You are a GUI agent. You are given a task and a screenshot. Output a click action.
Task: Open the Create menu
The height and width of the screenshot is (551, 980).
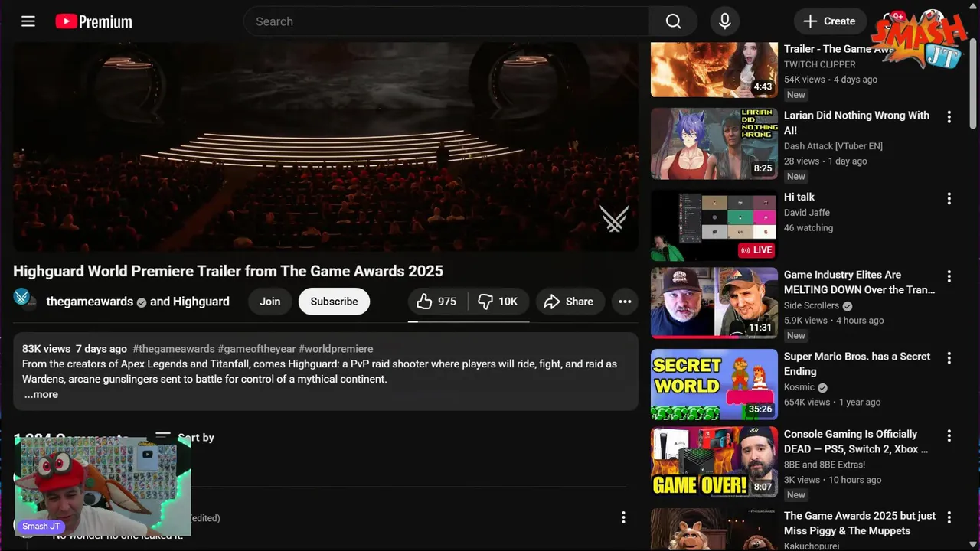(830, 21)
